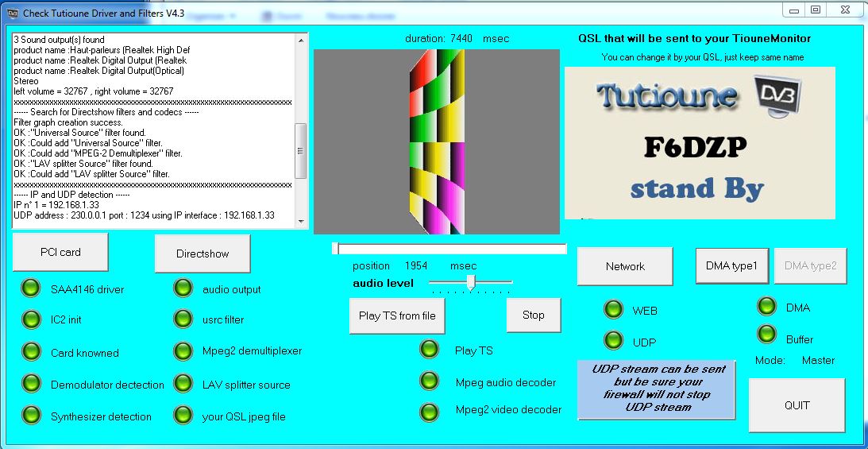
Task: Click the application icon in title bar
Action: 12,14
